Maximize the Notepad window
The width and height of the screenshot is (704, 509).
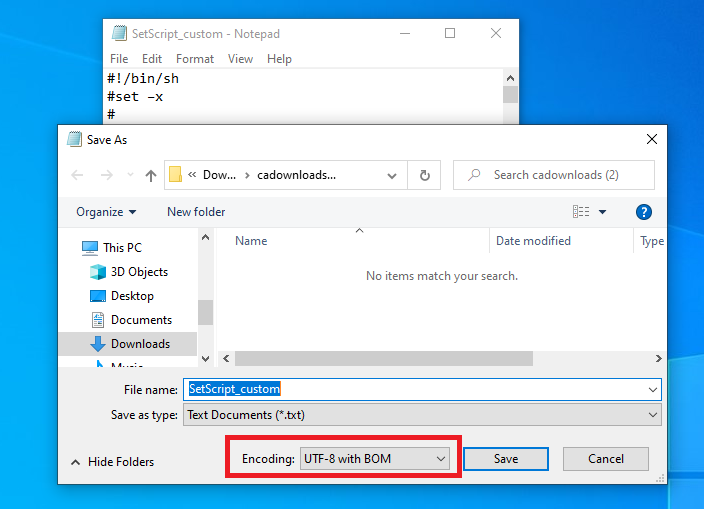450,33
